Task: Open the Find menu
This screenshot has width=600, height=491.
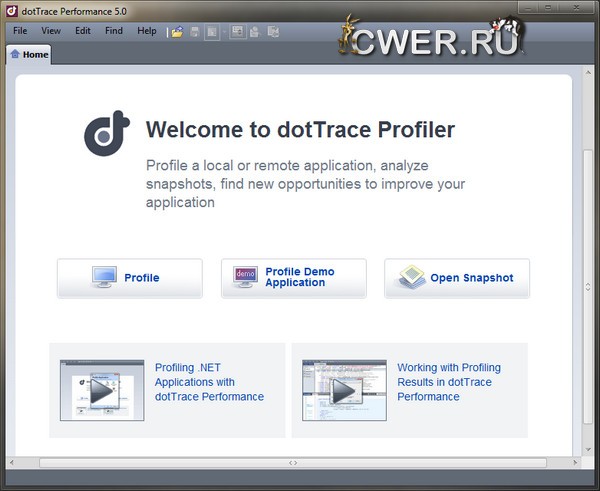Action: pos(114,31)
